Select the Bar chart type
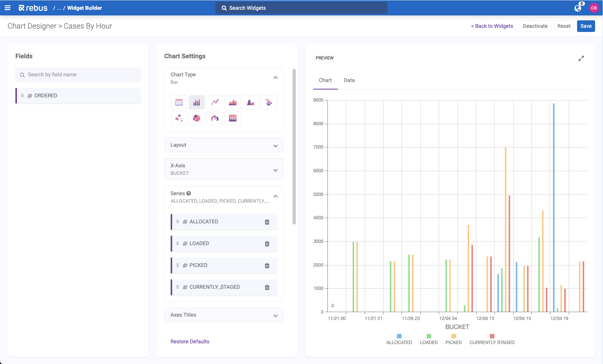The height and width of the screenshot is (364, 603). pyautogui.click(x=197, y=102)
